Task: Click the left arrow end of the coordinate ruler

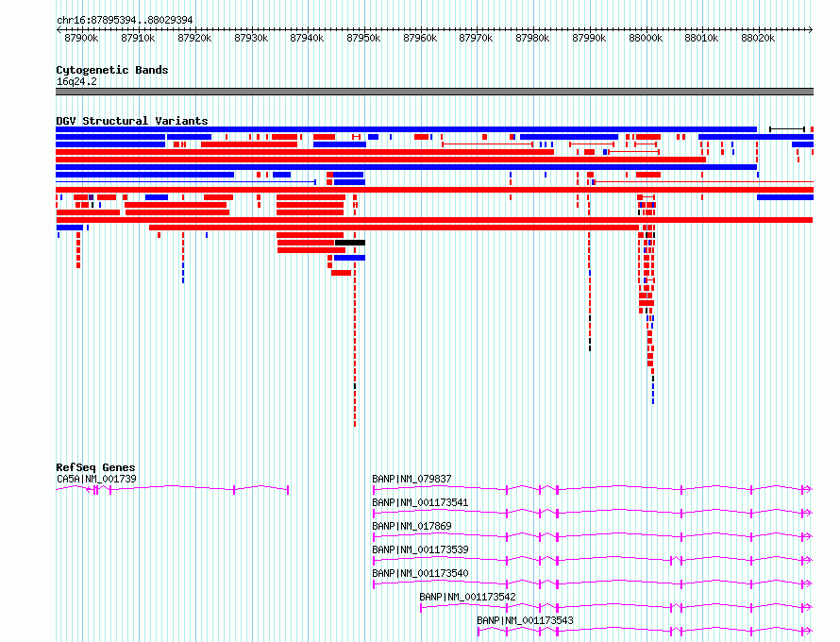Action: [x=59, y=29]
